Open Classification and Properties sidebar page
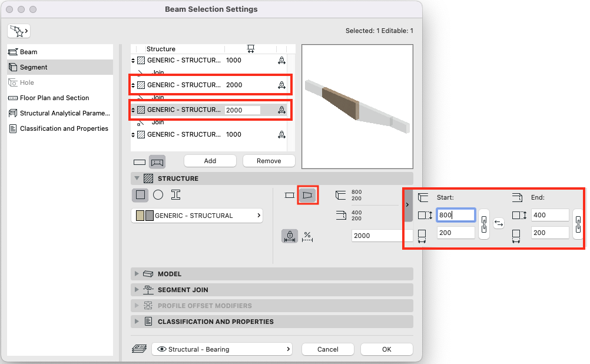The height and width of the screenshot is (364, 590). pyautogui.click(x=60, y=129)
